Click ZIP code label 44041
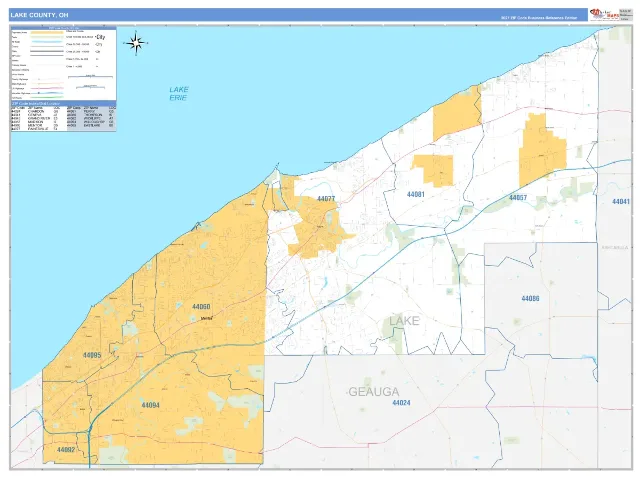 tap(620, 201)
